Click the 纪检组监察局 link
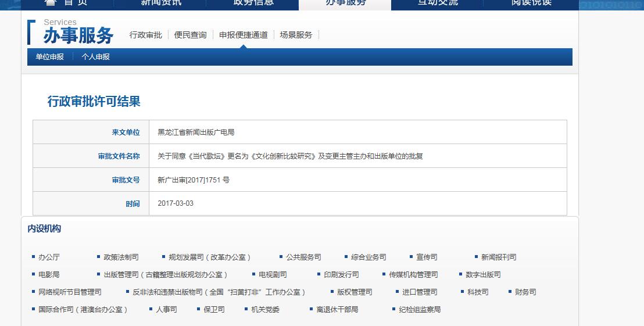Image resolution: width=644 pixels, height=326 pixels. click(420, 310)
